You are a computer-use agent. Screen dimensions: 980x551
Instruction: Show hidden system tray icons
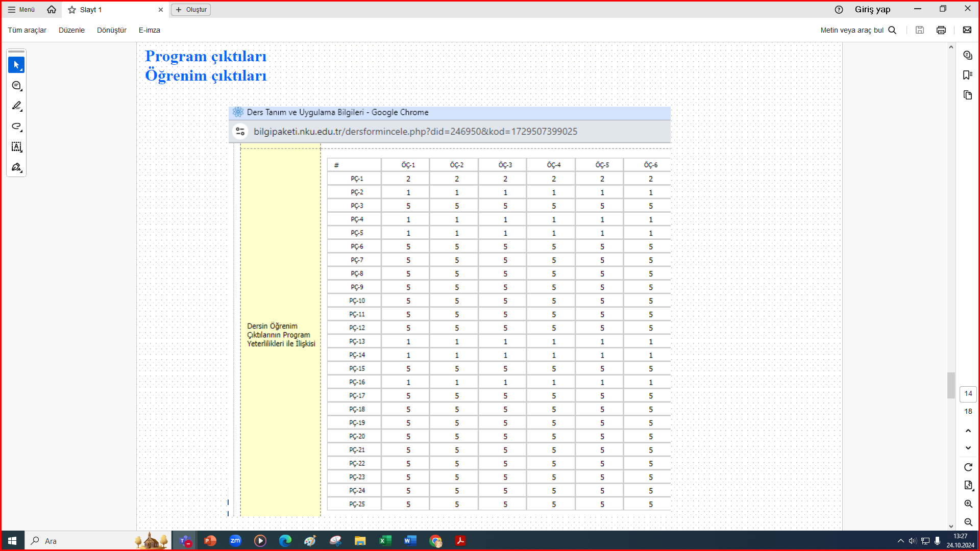point(900,541)
